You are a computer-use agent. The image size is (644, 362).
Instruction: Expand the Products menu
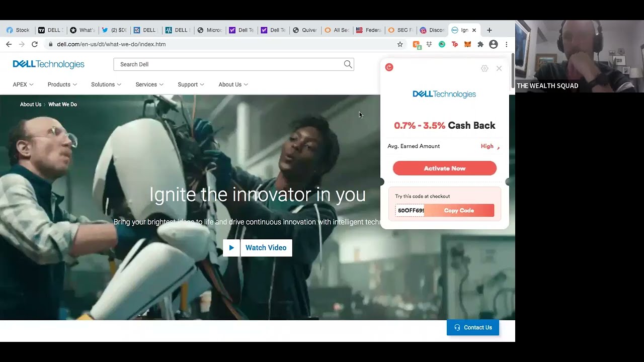[62, 84]
